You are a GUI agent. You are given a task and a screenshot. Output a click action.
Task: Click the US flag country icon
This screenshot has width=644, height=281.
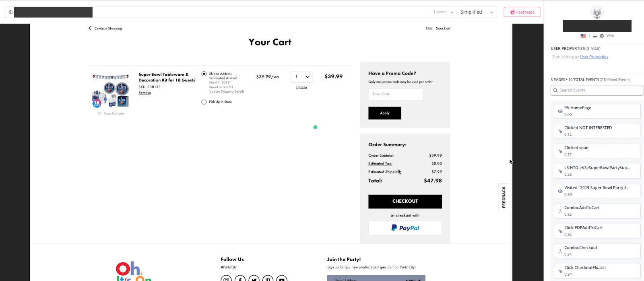[583, 36]
